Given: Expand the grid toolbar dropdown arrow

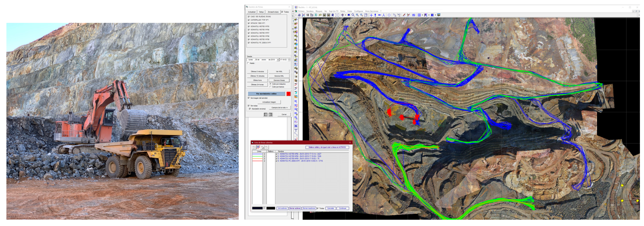Looking at the screenshot, I should [422, 15].
